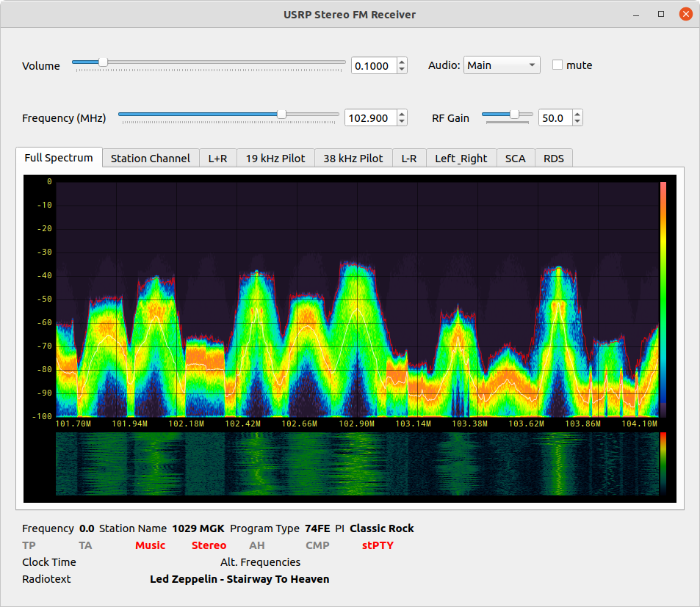Switch to the RDS tab
Screen dimensions: 700x607
554,159
